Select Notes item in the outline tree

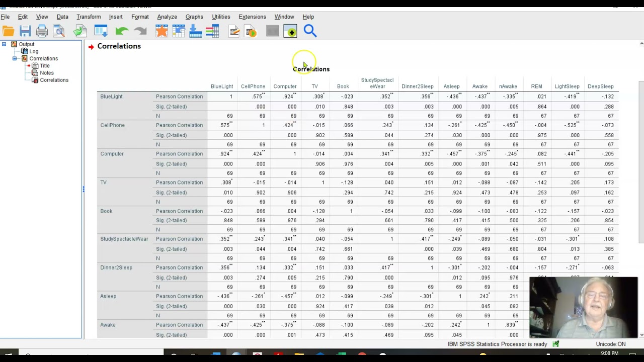click(47, 73)
